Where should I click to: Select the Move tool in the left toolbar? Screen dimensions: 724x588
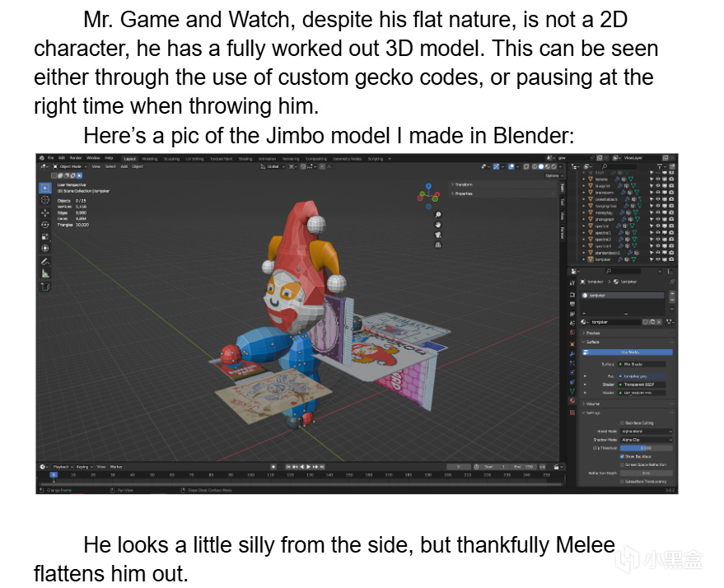click(x=44, y=212)
